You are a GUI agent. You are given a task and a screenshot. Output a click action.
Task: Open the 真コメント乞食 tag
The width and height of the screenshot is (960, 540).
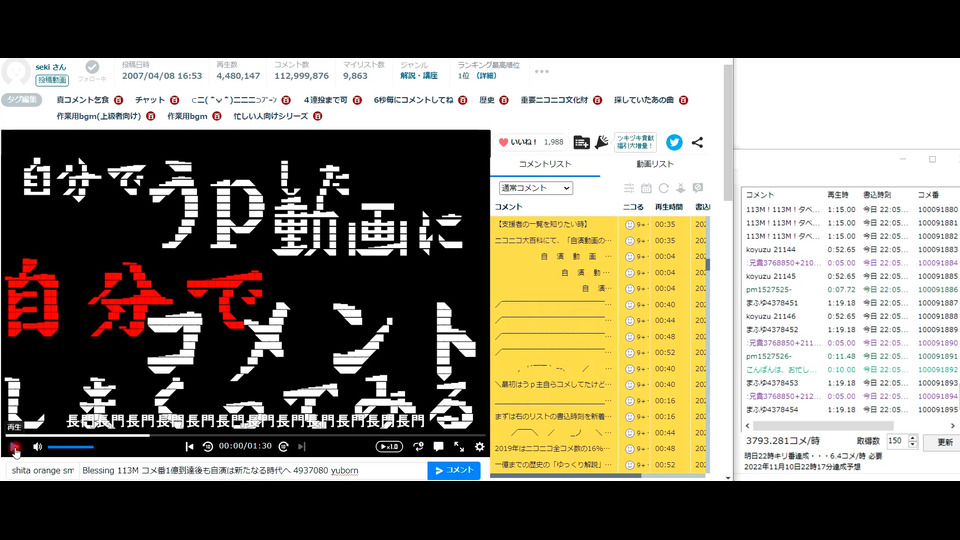pyautogui.click(x=83, y=100)
